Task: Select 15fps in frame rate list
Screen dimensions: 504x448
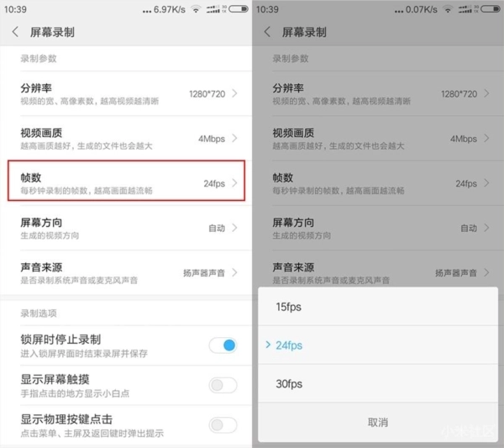Action: 378,307
